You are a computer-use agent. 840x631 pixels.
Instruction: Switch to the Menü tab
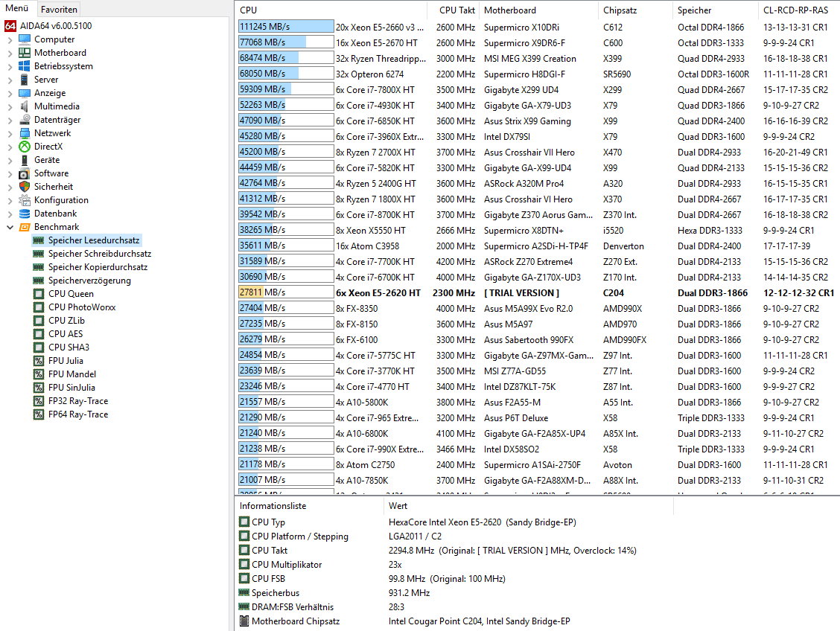pyautogui.click(x=16, y=9)
